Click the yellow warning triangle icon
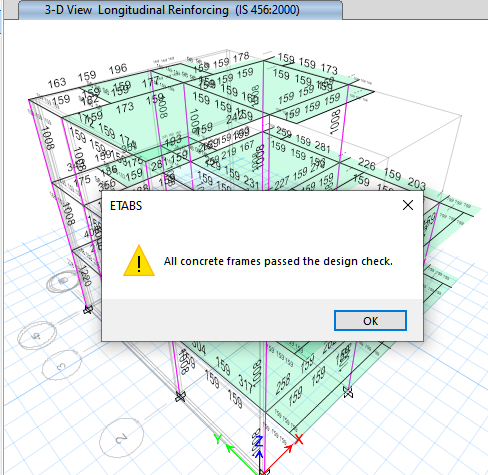488x475 pixels. (x=139, y=261)
